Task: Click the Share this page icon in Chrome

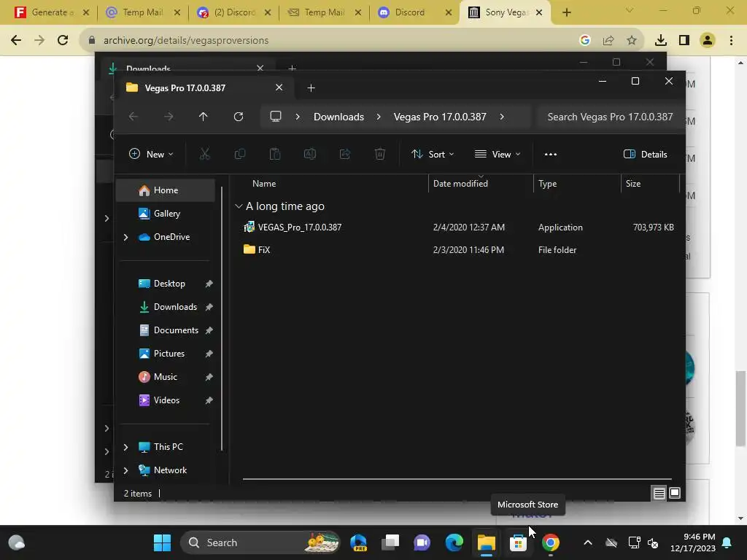Action: pyautogui.click(x=608, y=41)
